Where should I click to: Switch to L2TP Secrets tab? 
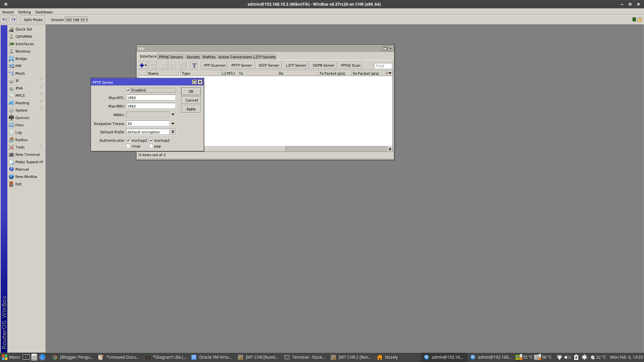(264, 57)
